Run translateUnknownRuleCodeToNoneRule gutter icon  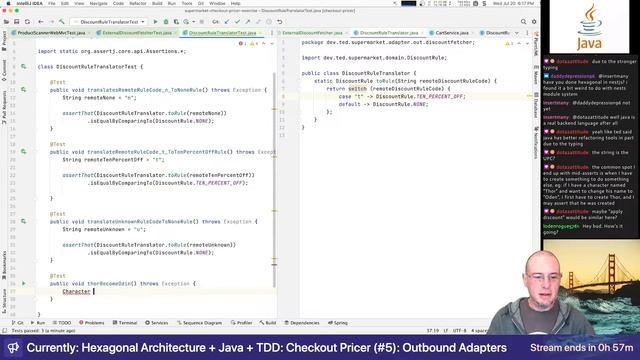pos(24,221)
